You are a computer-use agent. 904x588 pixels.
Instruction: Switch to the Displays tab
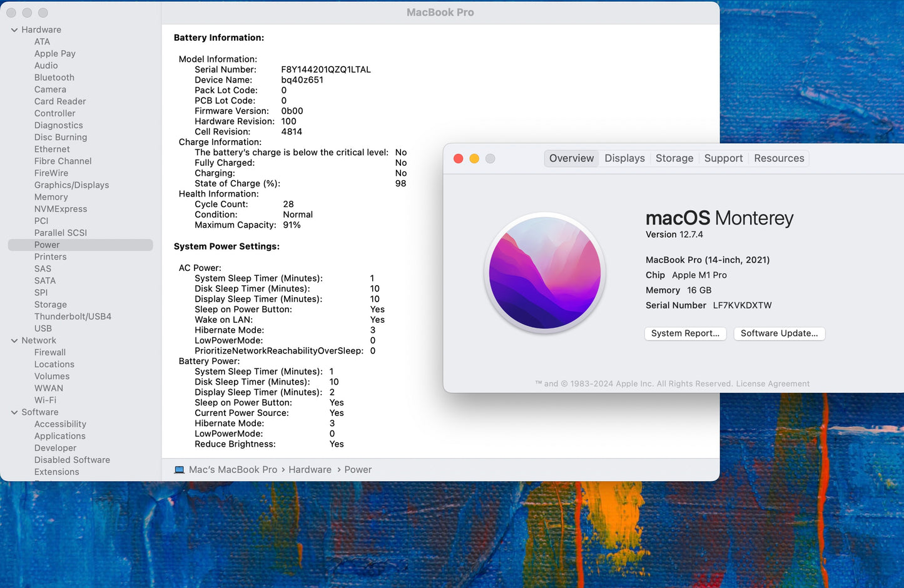pos(624,159)
